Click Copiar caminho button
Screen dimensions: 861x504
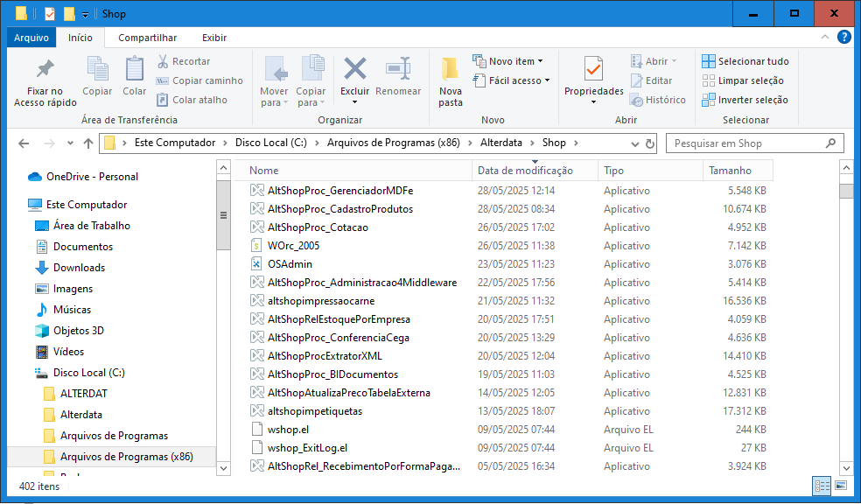pos(199,80)
